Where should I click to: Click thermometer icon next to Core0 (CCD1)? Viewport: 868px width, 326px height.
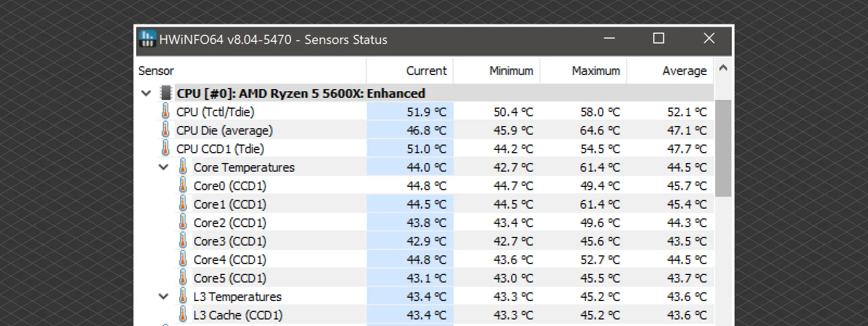(x=183, y=185)
